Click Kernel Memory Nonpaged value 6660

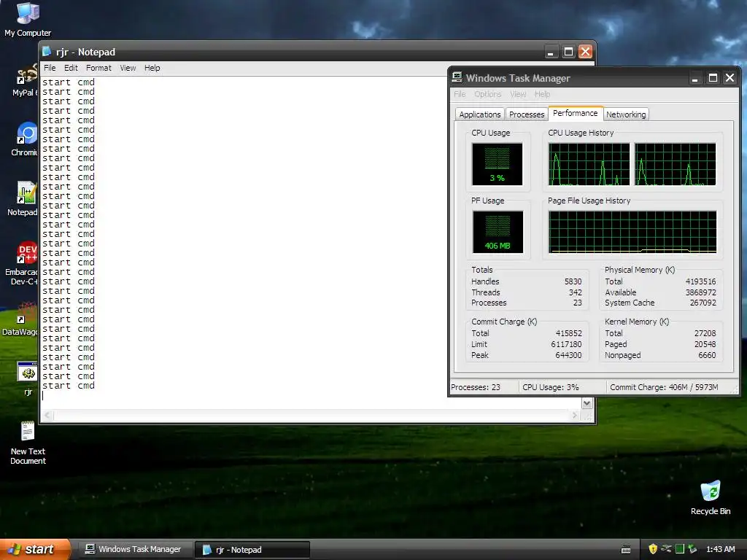point(706,355)
